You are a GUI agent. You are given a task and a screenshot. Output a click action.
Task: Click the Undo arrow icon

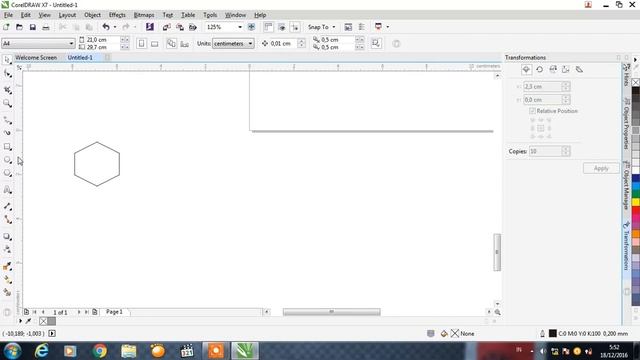coord(106,27)
